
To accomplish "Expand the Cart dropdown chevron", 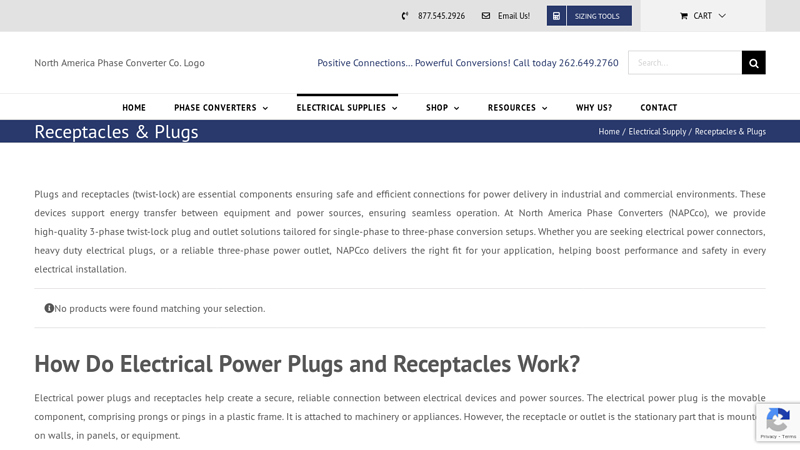I will (722, 16).
